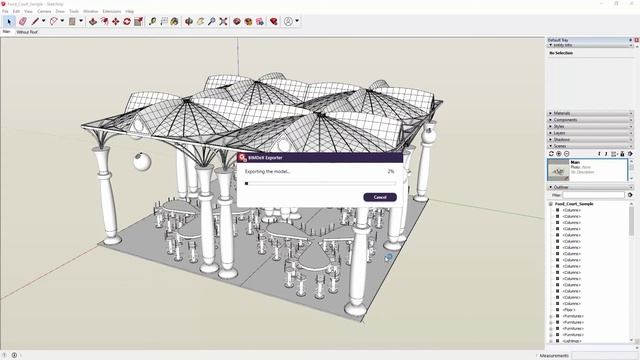This screenshot has height=360, width=640.
Task: Open Line tool dropdown arrow
Action: (x=43, y=21)
